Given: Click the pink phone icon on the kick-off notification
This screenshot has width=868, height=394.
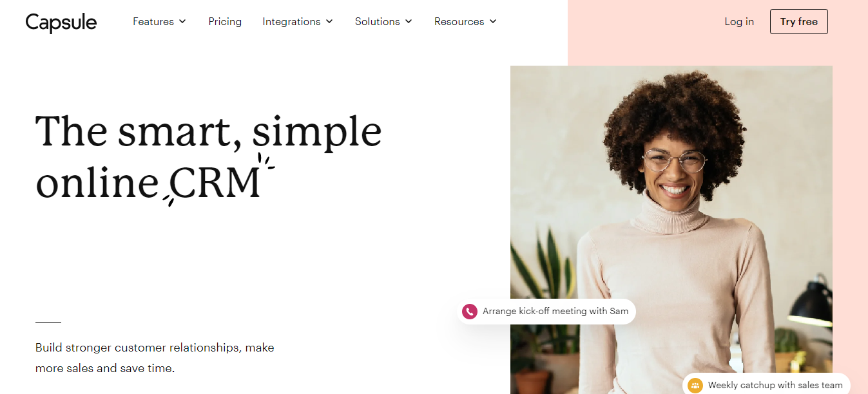Looking at the screenshot, I should pos(469,312).
